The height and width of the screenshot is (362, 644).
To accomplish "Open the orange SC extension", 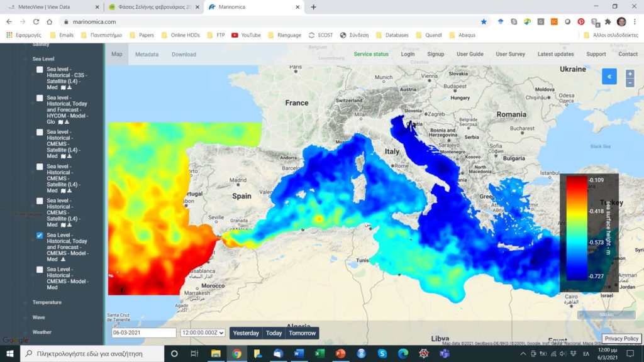I will [x=554, y=22].
